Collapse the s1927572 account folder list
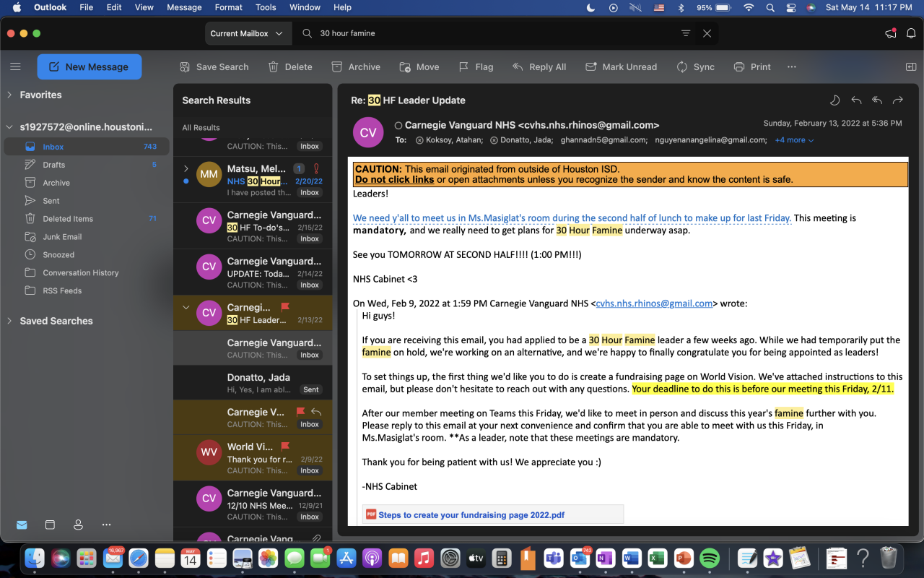 pos(9,126)
